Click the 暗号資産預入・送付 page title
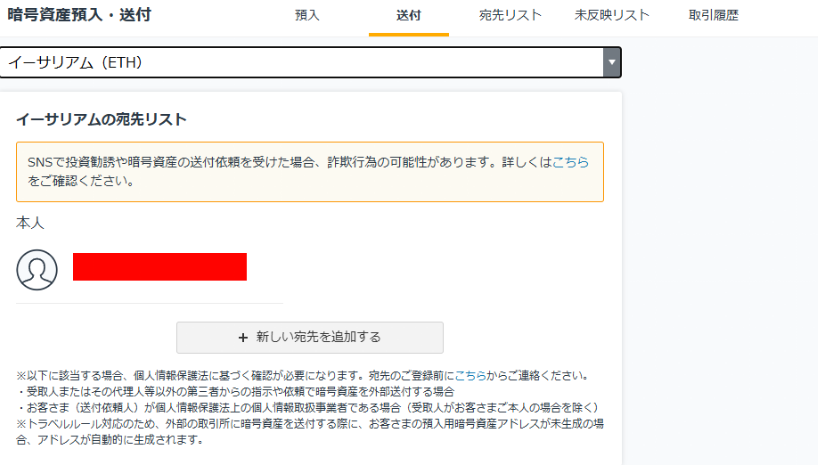The width and height of the screenshot is (818, 467). coord(79,15)
